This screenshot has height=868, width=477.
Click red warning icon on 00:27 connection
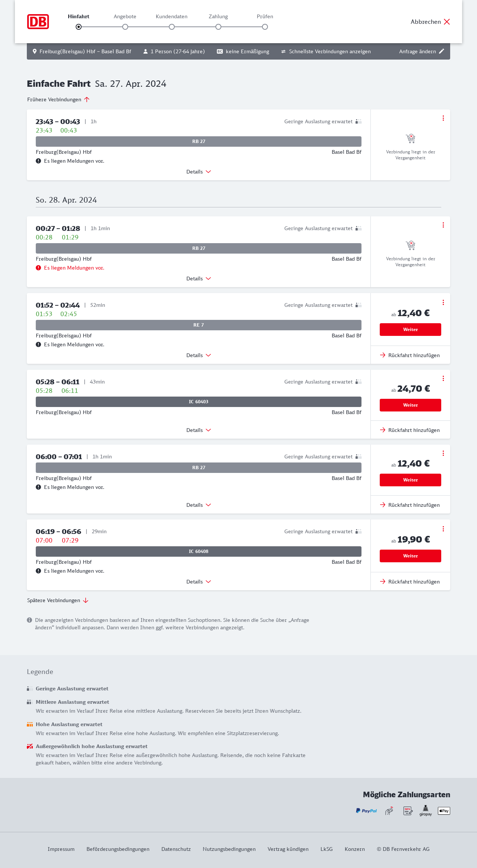click(x=38, y=268)
